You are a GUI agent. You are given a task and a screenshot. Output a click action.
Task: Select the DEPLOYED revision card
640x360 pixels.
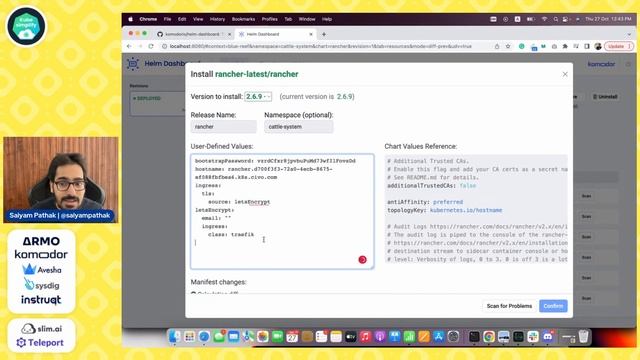pyautogui.click(x=157, y=103)
